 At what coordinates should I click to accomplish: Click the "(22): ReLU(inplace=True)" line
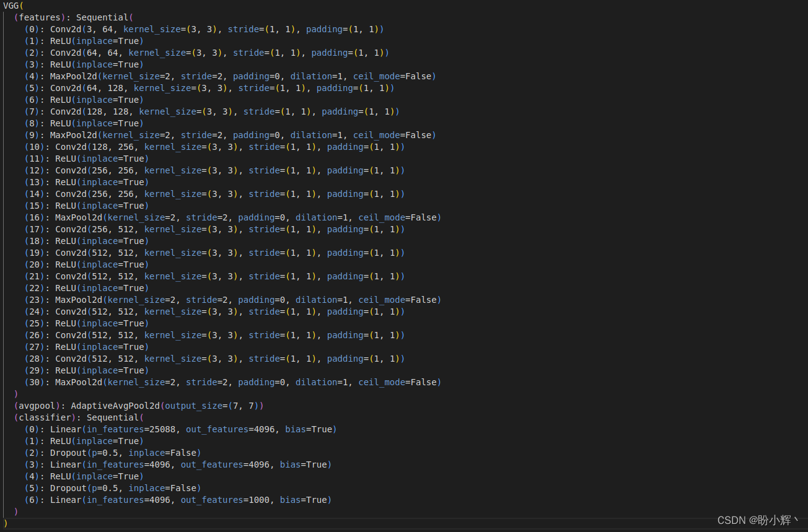pos(87,288)
